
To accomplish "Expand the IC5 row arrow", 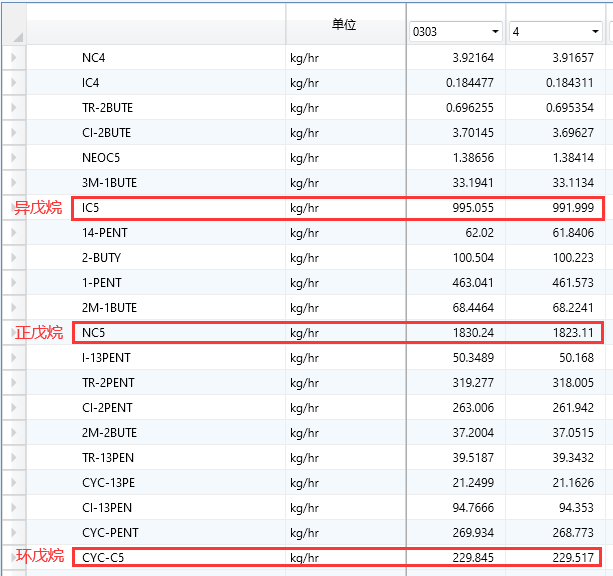I will coord(13,208).
